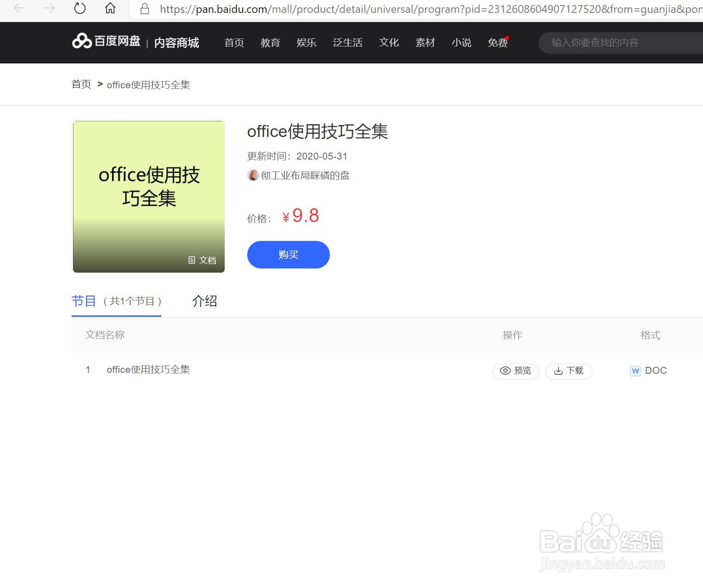Click the 操作 column header
703x588 pixels.
[x=512, y=335]
